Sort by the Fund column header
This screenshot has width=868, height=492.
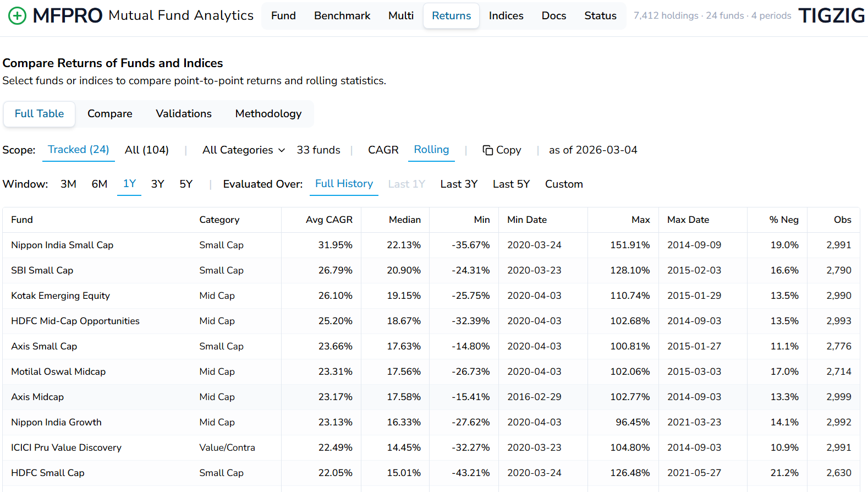point(22,220)
